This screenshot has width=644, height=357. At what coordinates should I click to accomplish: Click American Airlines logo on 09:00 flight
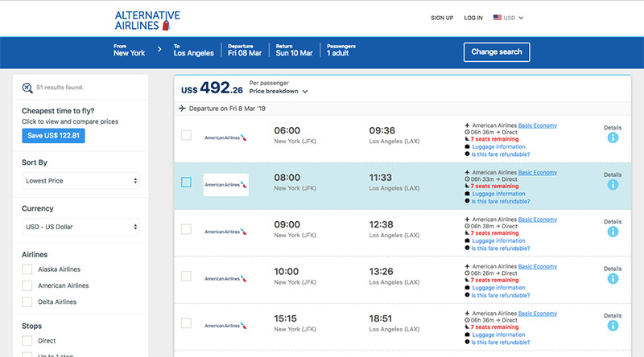[x=225, y=232]
